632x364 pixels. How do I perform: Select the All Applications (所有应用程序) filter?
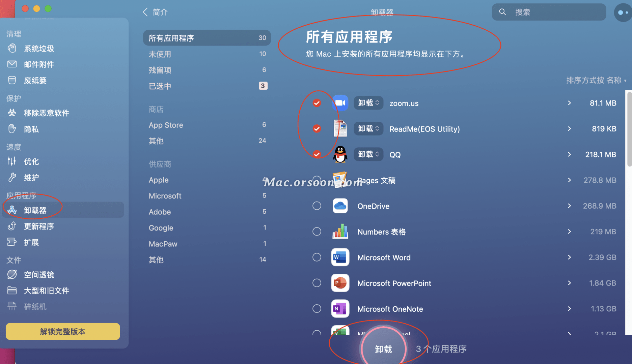207,38
